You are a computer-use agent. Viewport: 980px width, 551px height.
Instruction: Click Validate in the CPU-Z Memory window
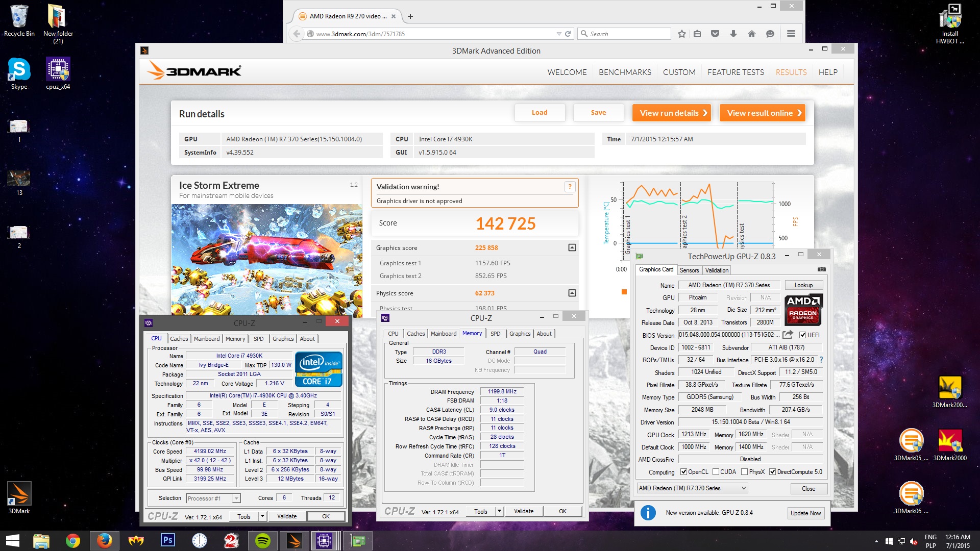click(524, 511)
